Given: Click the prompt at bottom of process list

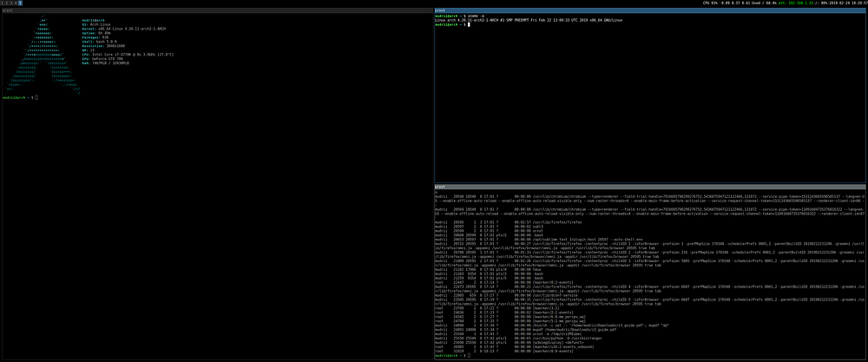Looking at the screenshot, I should (x=453, y=356).
